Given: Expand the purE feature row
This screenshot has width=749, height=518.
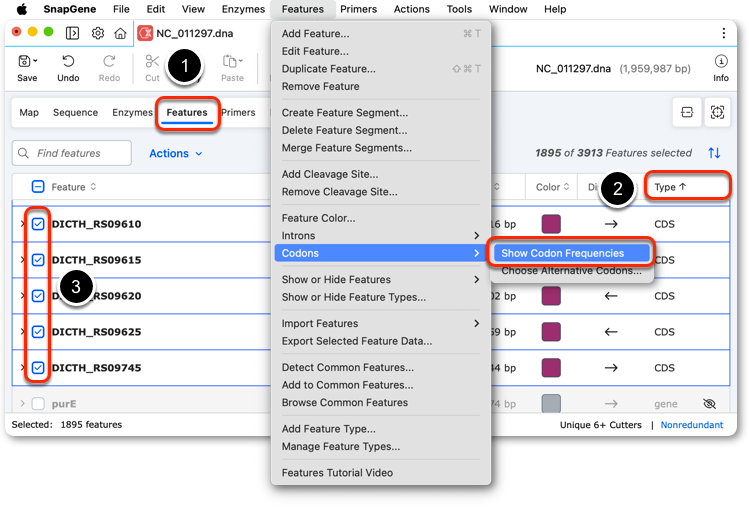Looking at the screenshot, I should 22,404.
